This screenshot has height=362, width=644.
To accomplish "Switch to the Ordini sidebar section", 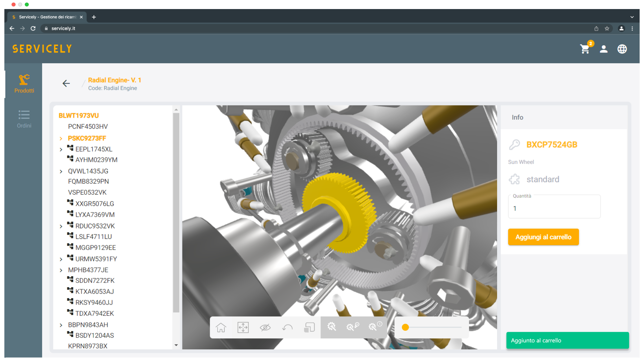I will 24,119.
